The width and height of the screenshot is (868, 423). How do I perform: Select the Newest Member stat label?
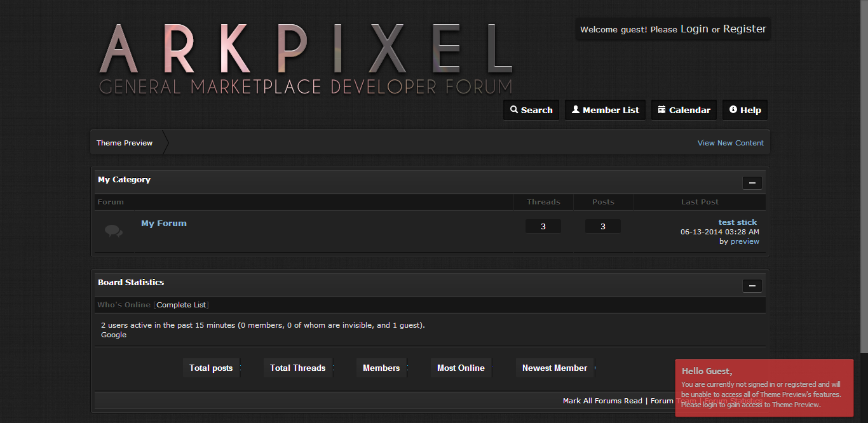pos(555,368)
